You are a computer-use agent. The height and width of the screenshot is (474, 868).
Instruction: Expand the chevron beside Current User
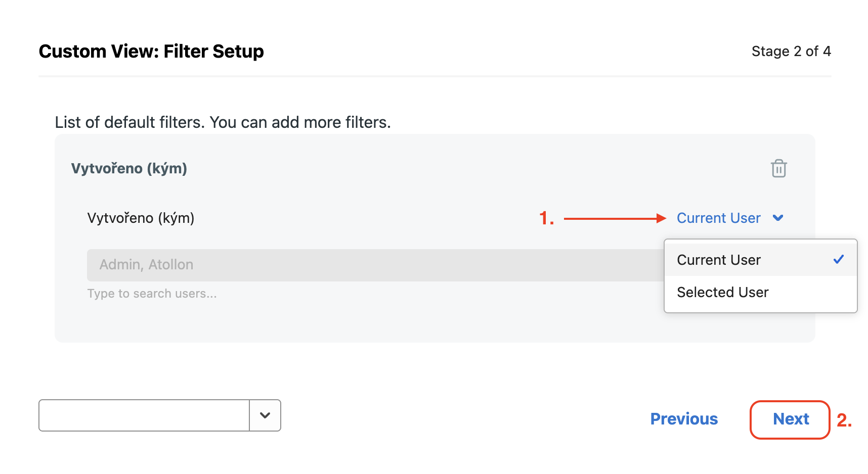point(778,218)
